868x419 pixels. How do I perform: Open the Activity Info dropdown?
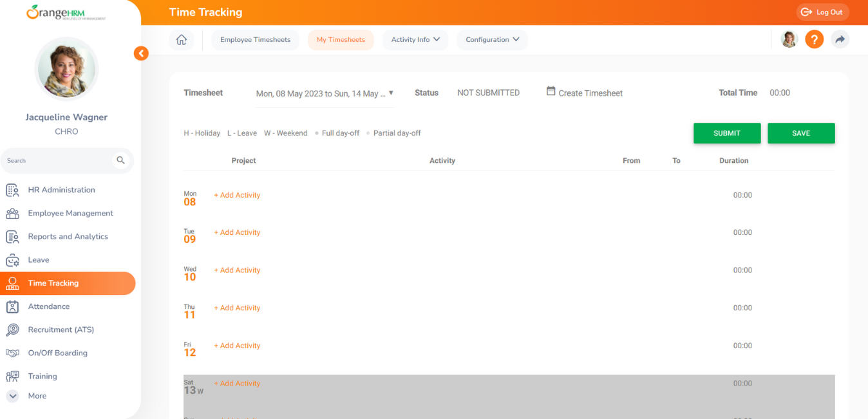point(415,39)
